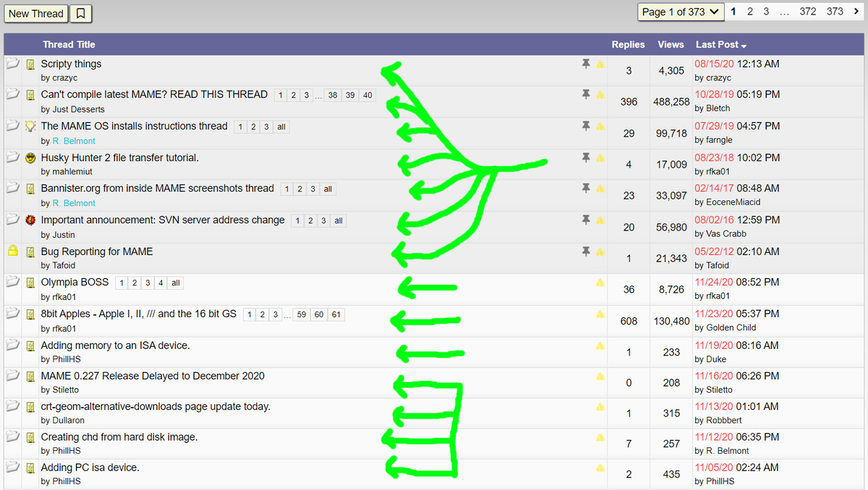Click the pin icon on Scripty things row

pos(587,64)
